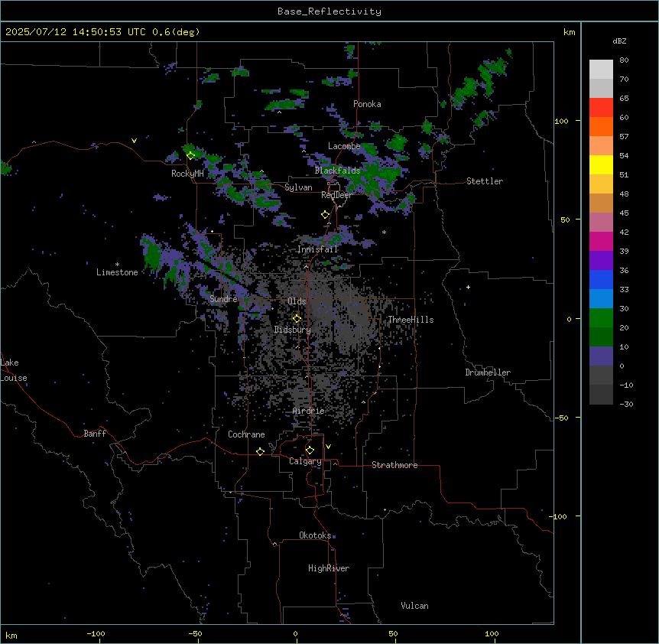Image resolution: width=659 pixels, height=644 pixels.
Task: Click the Banff label
Action: coord(95,434)
